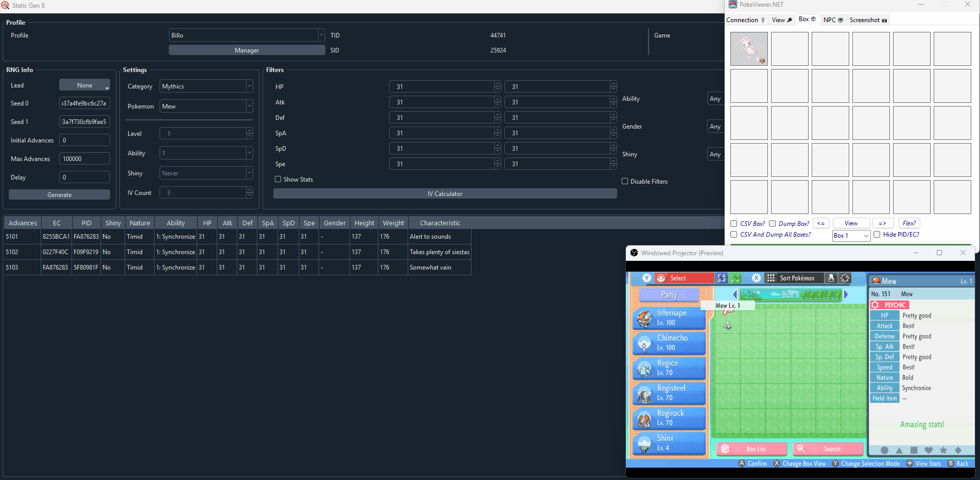
Task: Open the NPC tab in PokeViewer
Action: [x=833, y=20]
